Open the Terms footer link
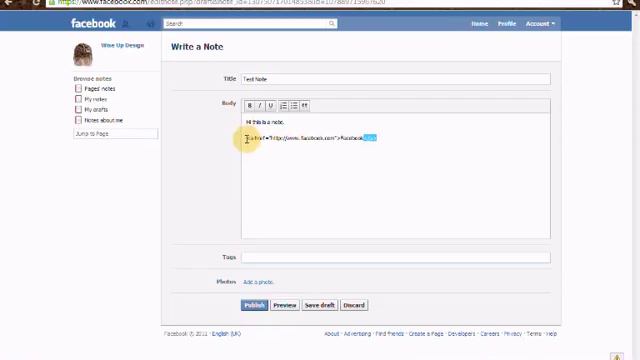This screenshot has width=640, height=360. click(x=533, y=333)
